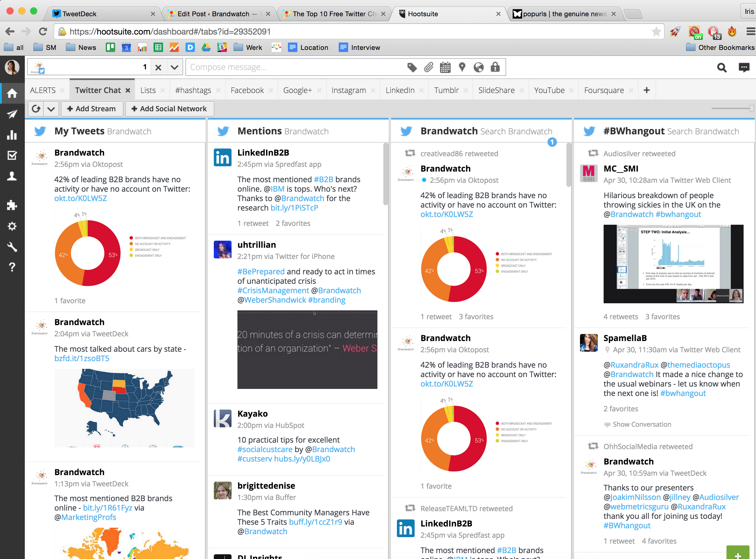Open the TweetDeck browser tab
The height and width of the screenshot is (559, 756).
click(x=103, y=14)
